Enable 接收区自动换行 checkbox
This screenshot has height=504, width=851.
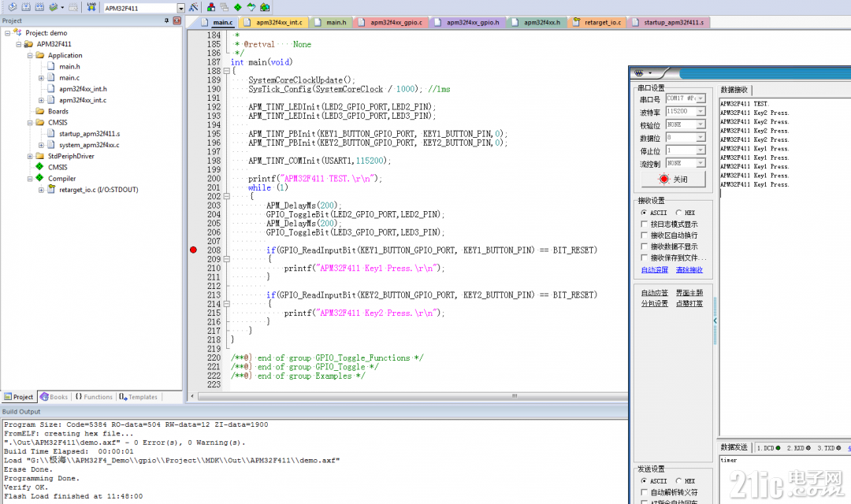(x=645, y=235)
